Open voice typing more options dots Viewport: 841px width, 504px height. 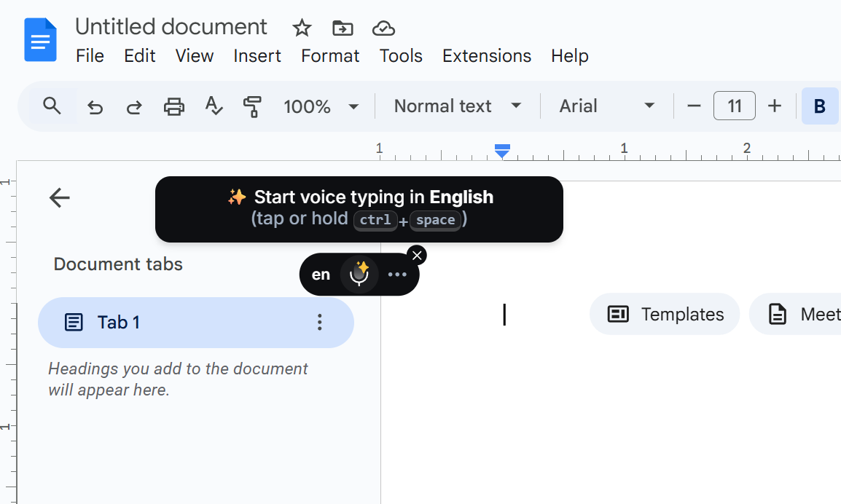397,275
